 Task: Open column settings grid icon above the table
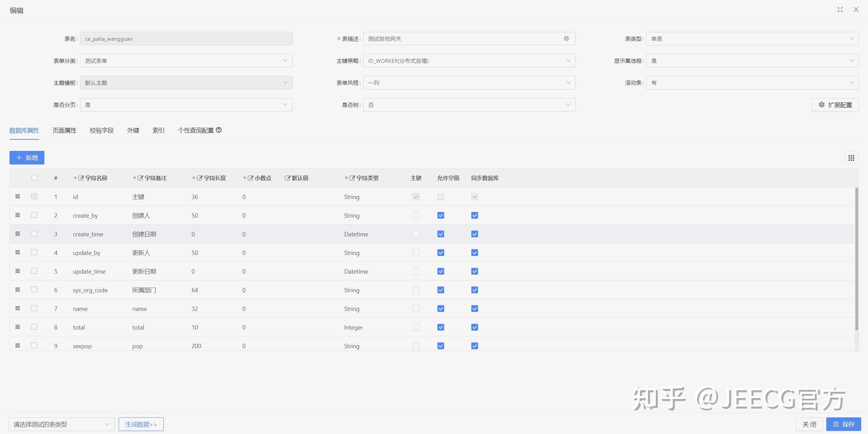(851, 157)
